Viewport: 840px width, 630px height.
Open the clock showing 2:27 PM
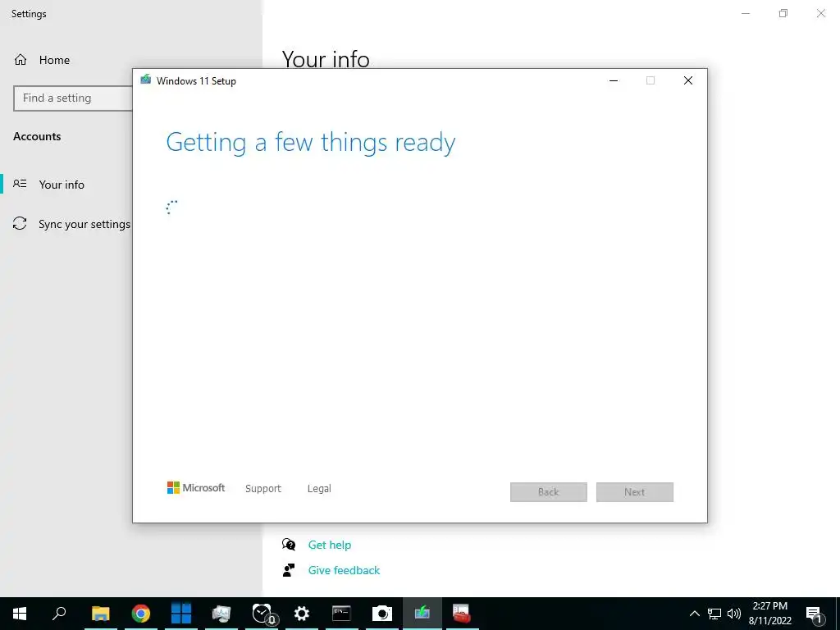769,614
